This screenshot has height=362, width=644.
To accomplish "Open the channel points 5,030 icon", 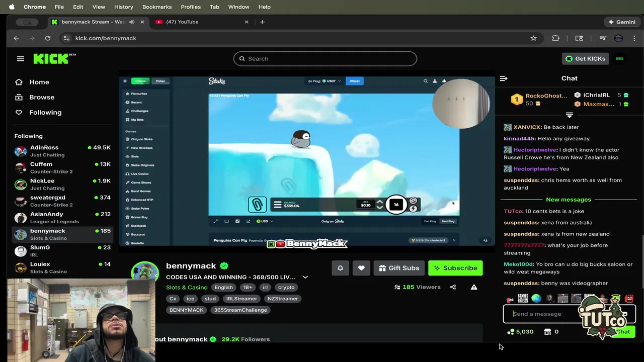I will pyautogui.click(x=511, y=332).
